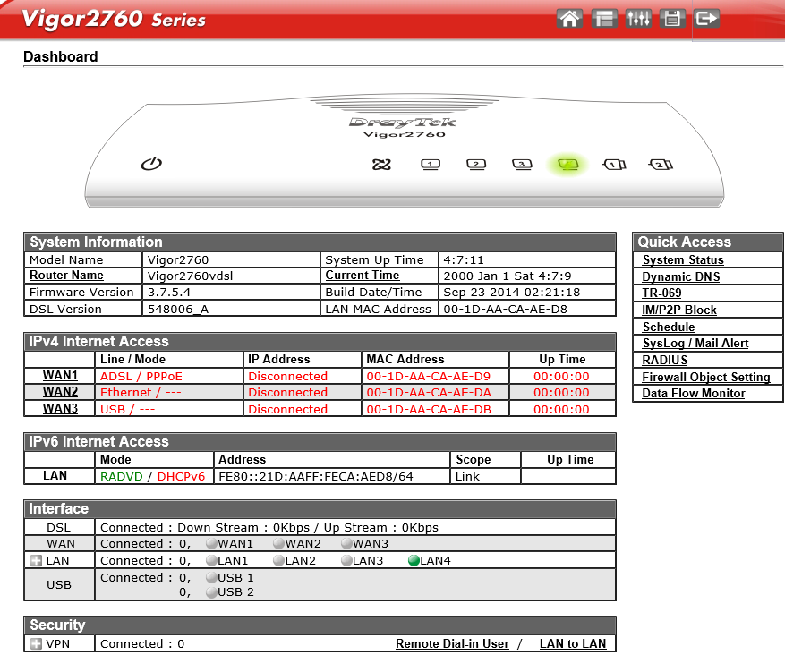The width and height of the screenshot is (785, 672).
Task: Click the Home icon in the header
Action: click(x=569, y=18)
